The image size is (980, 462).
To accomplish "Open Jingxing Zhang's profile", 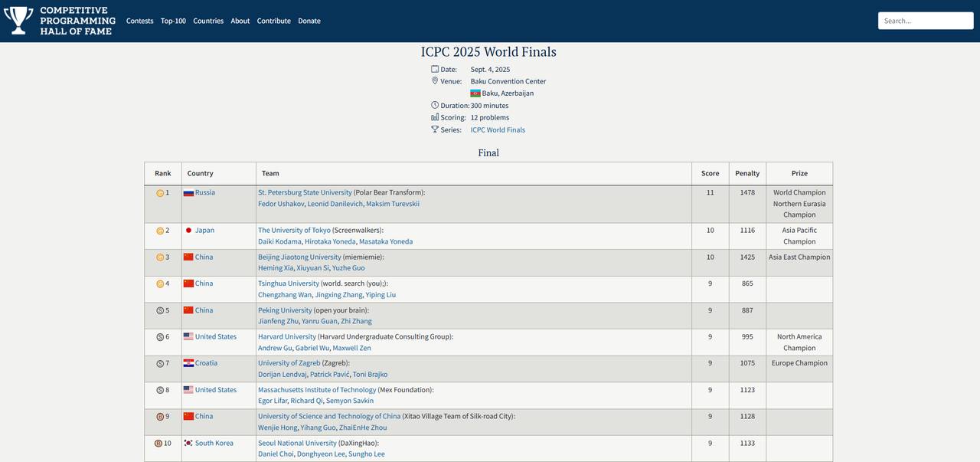I will (x=338, y=295).
